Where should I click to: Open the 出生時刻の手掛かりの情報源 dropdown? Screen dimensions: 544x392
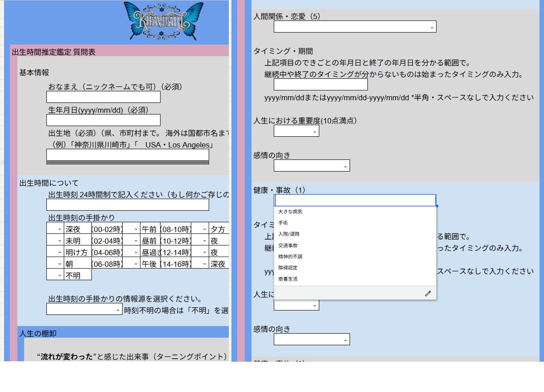[84, 310]
